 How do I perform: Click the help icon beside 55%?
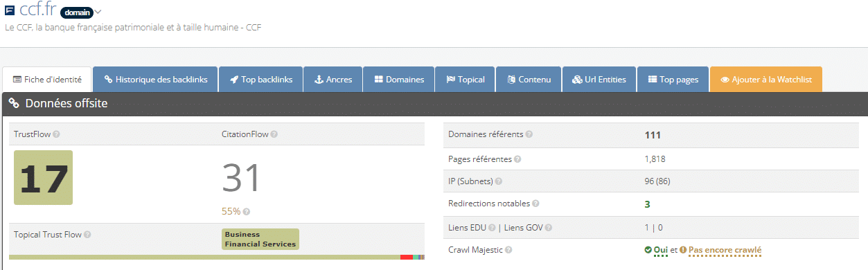(247, 212)
